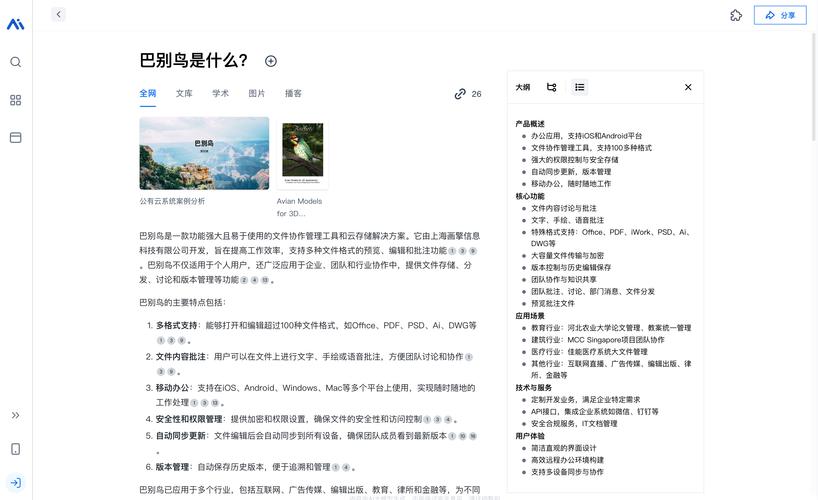
Task: Click the Avian Models for 3D caption
Action: pos(299,207)
